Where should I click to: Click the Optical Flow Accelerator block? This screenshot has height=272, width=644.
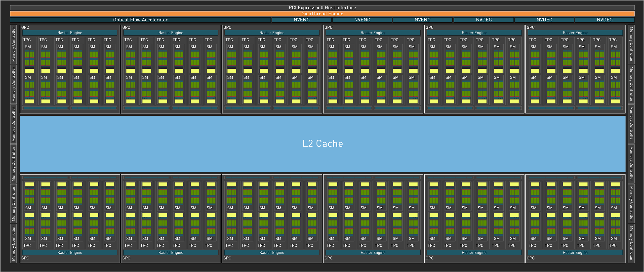tap(140, 20)
